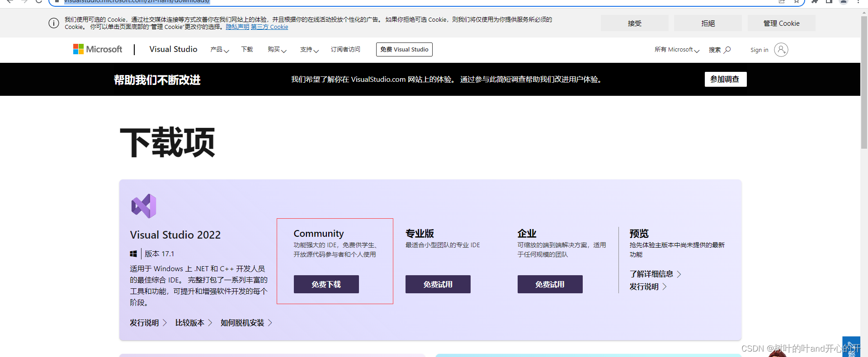Open 了解详细信息 chevron link under 预览

tap(655, 274)
